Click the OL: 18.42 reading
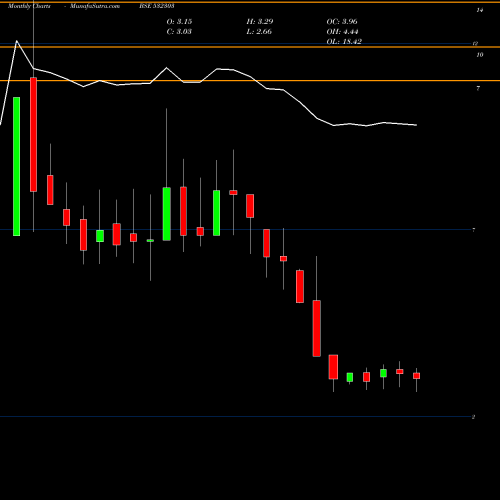Screen dimensions: 500x500 344,42
